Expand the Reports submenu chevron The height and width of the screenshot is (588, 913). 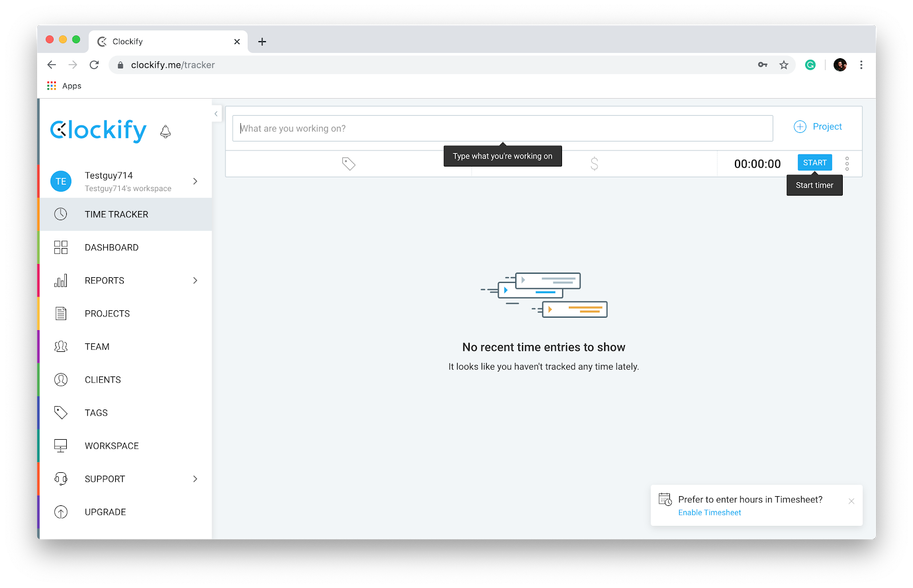tap(195, 281)
